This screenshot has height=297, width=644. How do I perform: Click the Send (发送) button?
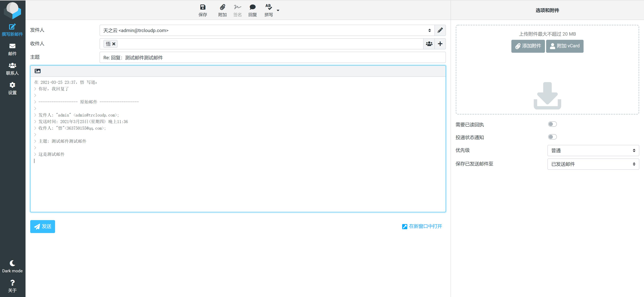point(42,226)
